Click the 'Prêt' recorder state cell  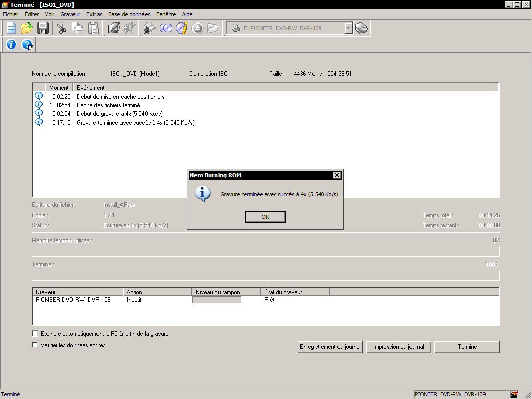click(270, 300)
